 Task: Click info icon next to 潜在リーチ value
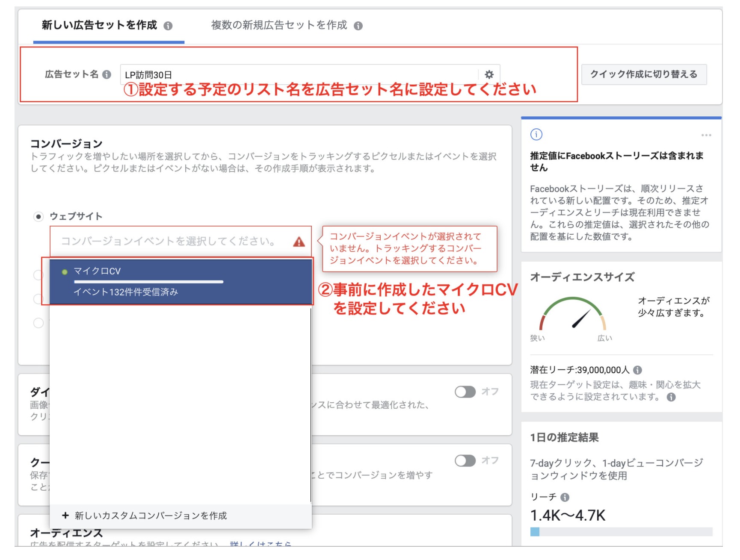click(x=637, y=370)
